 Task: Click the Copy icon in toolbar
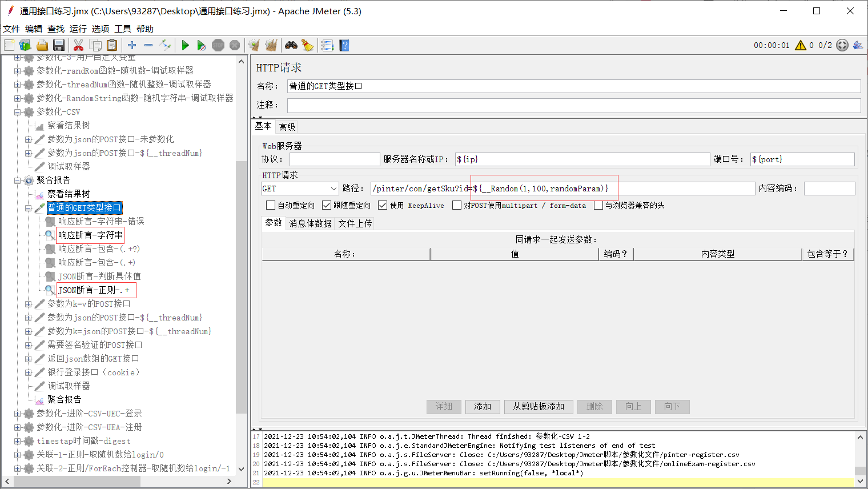(95, 45)
